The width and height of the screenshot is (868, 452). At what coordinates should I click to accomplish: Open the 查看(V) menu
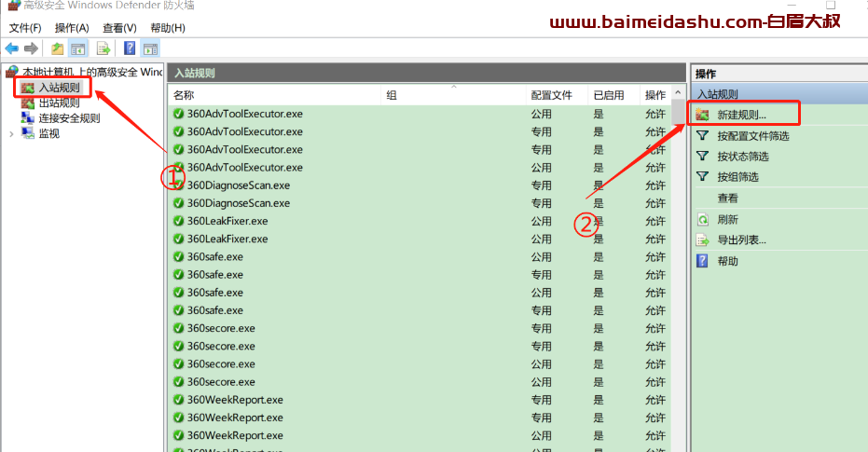point(119,28)
